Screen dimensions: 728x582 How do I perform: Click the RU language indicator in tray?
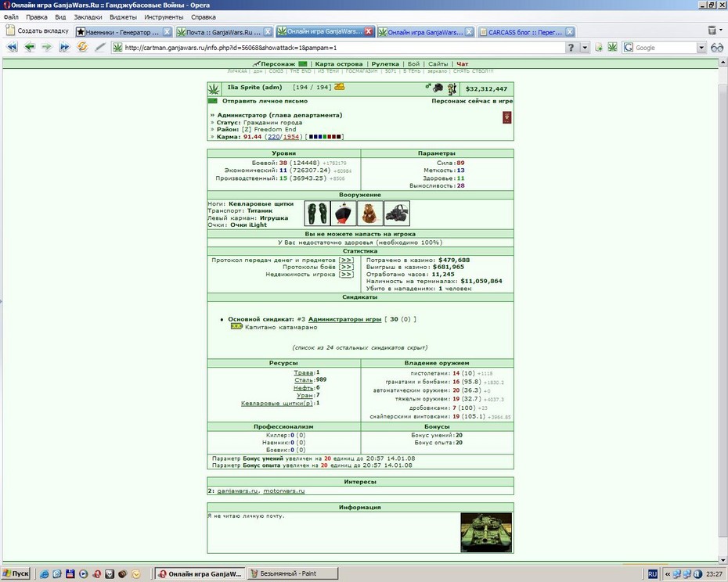coord(652,574)
